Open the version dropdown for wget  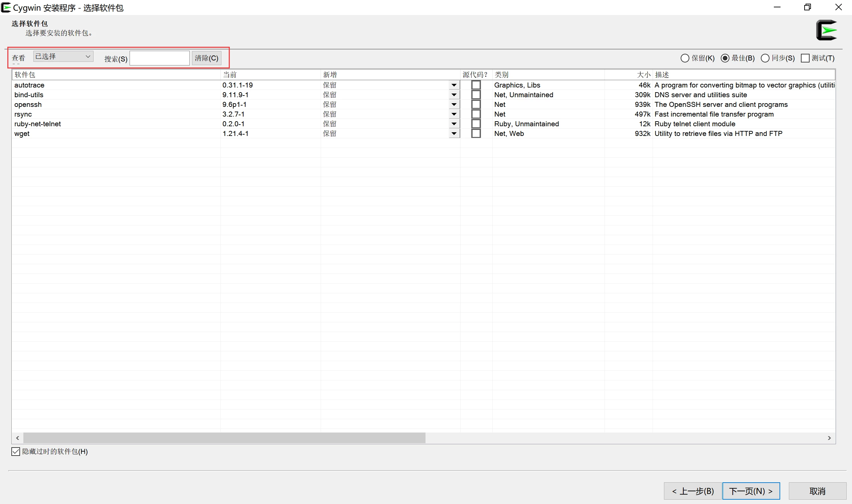(x=454, y=133)
